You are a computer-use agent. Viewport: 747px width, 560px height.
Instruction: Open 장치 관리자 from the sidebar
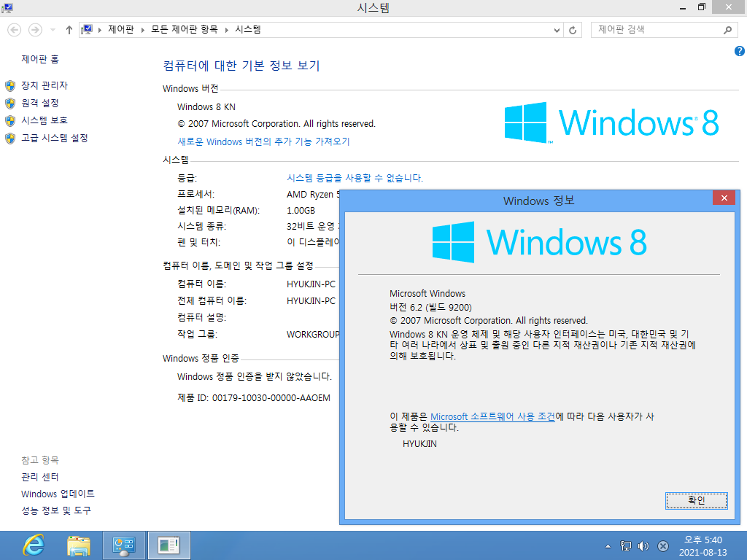click(44, 85)
